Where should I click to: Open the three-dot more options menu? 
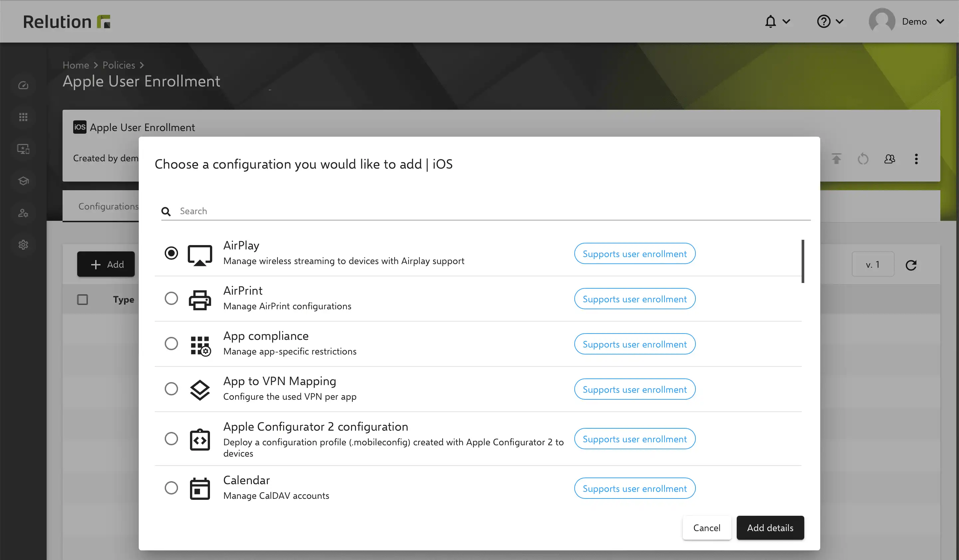916,159
